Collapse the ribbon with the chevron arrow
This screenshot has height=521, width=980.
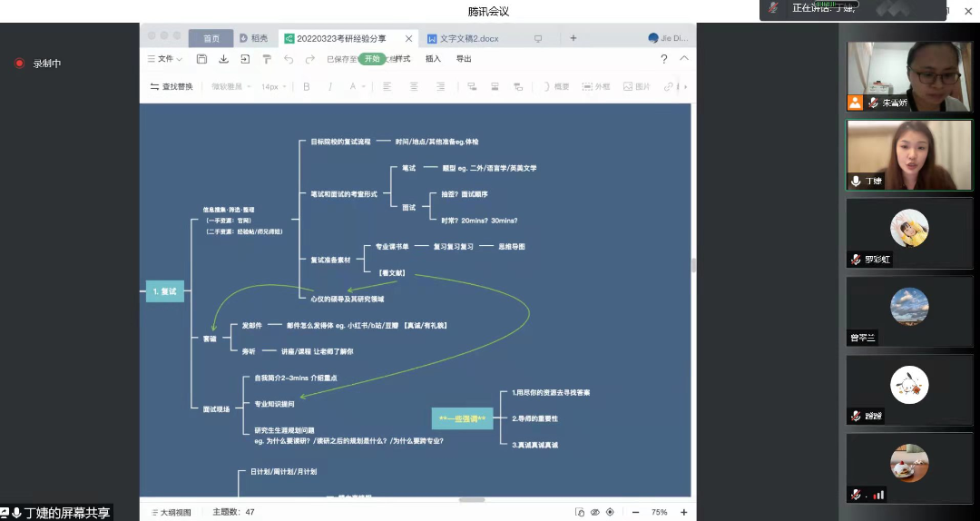click(x=684, y=59)
